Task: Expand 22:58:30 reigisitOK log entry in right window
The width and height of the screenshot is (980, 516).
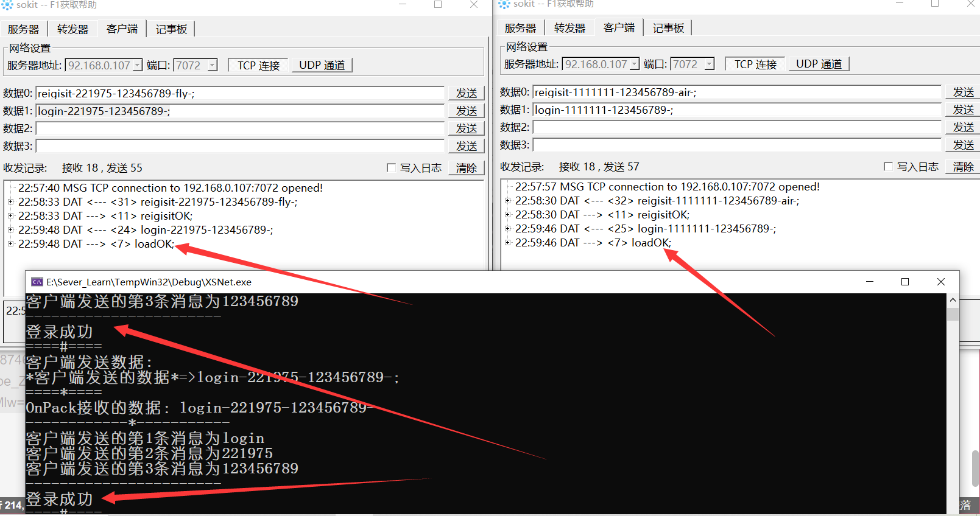Action: 507,214
